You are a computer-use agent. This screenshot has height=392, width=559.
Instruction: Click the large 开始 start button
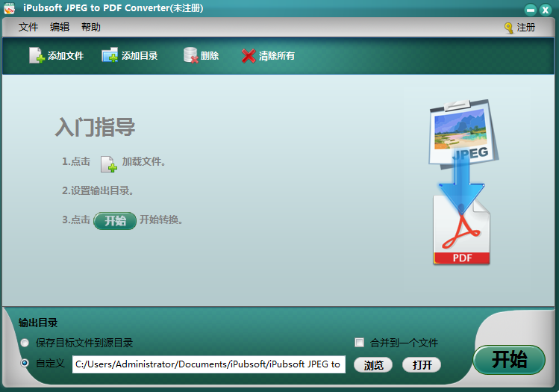point(509,360)
